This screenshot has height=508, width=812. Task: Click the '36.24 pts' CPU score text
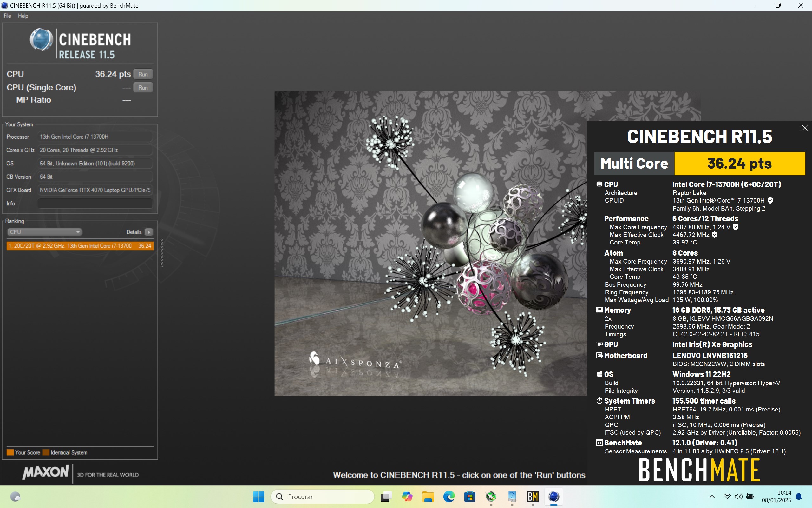[x=113, y=74]
